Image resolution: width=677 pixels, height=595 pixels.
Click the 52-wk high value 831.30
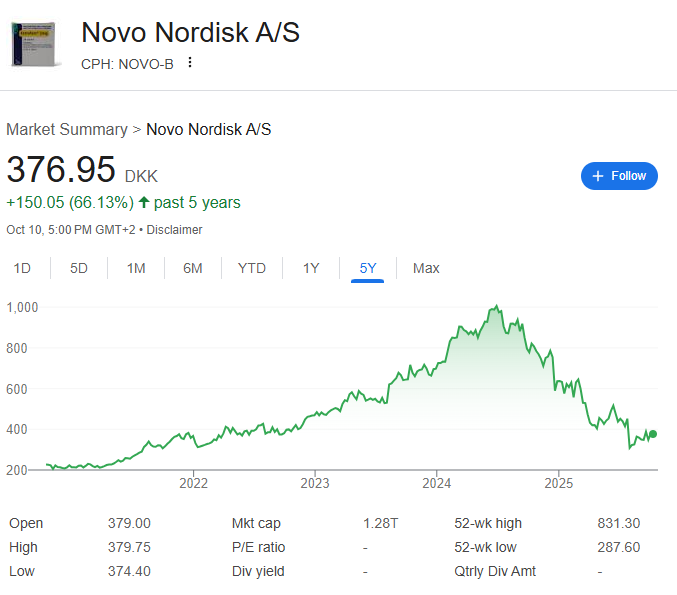(x=618, y=523)
